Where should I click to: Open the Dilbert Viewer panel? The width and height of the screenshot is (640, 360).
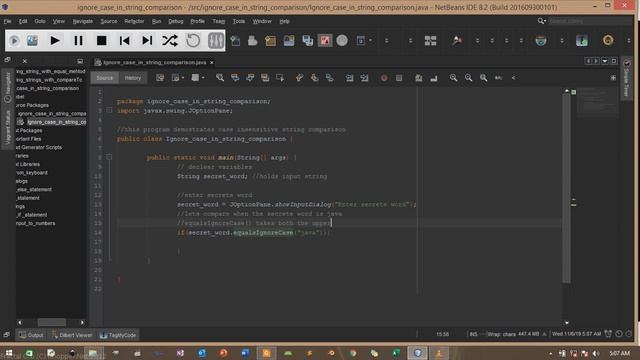pyautogui.click(x=72, y=335)
